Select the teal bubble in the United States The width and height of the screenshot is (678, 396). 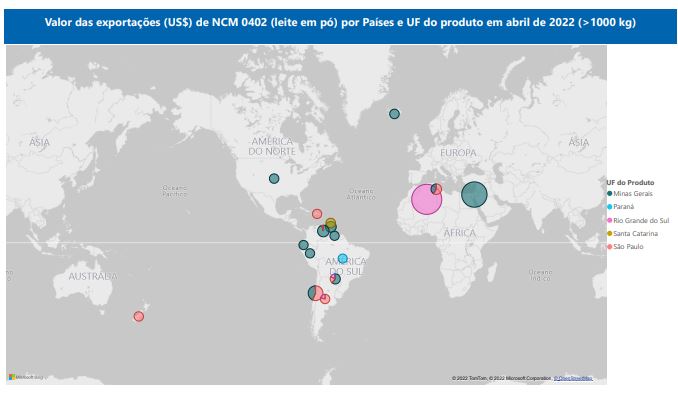coord(274,179)
